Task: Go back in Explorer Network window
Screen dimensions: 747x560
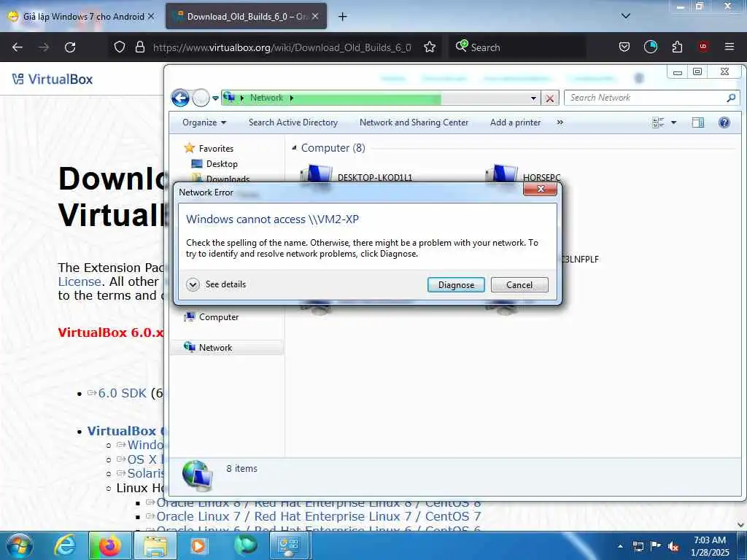Action: click(x=180, y=98)
